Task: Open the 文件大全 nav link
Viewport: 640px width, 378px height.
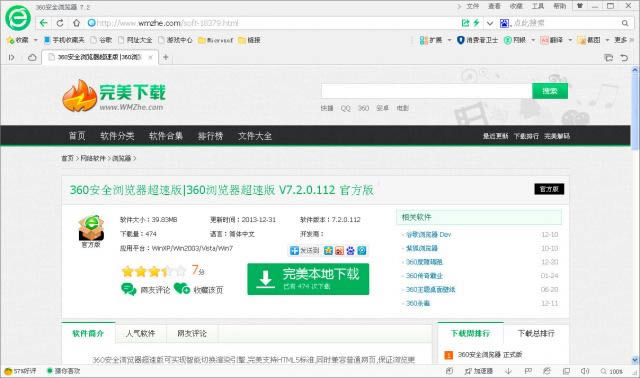Action: tap(255, 136)
